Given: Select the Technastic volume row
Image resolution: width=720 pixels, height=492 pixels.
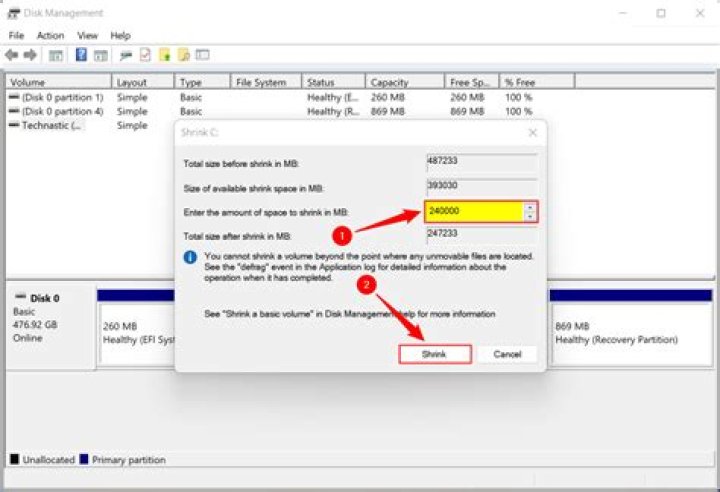Looking at the screenshot, I should (52, 126).
